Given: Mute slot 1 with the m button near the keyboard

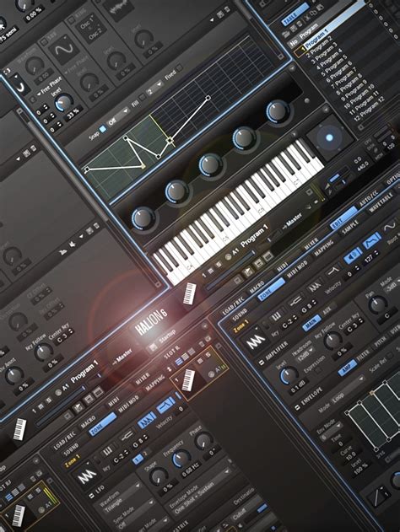Looking at the screenshot, I should (211, 271).
